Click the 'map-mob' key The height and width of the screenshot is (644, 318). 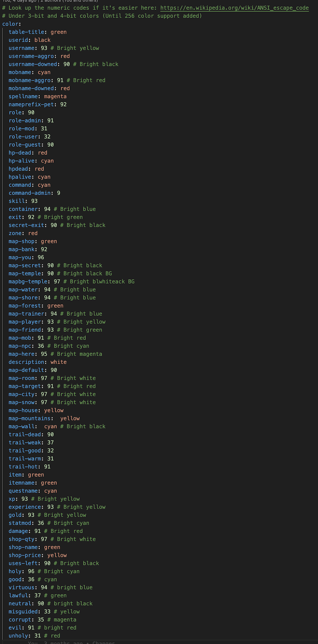point(20,338)
